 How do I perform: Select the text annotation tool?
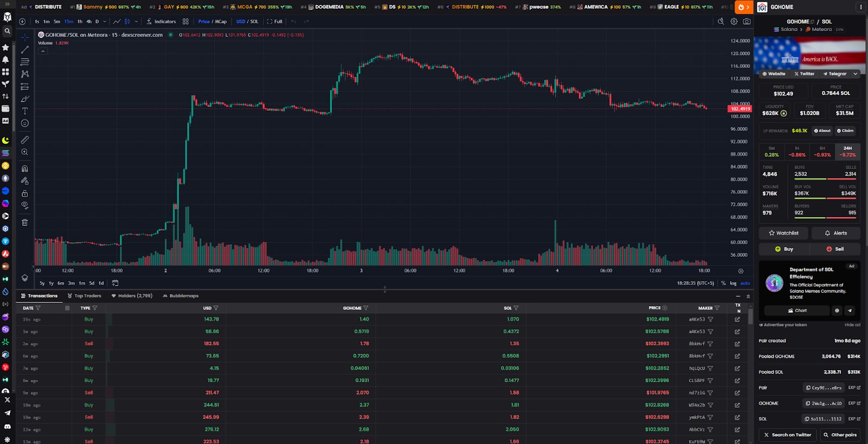tap(24, 111)
